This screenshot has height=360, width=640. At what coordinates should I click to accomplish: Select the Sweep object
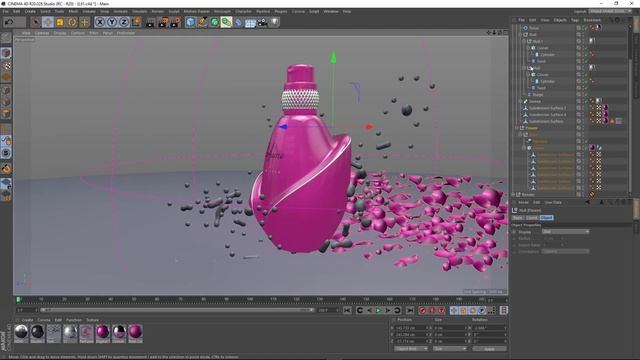pos(535,101)
